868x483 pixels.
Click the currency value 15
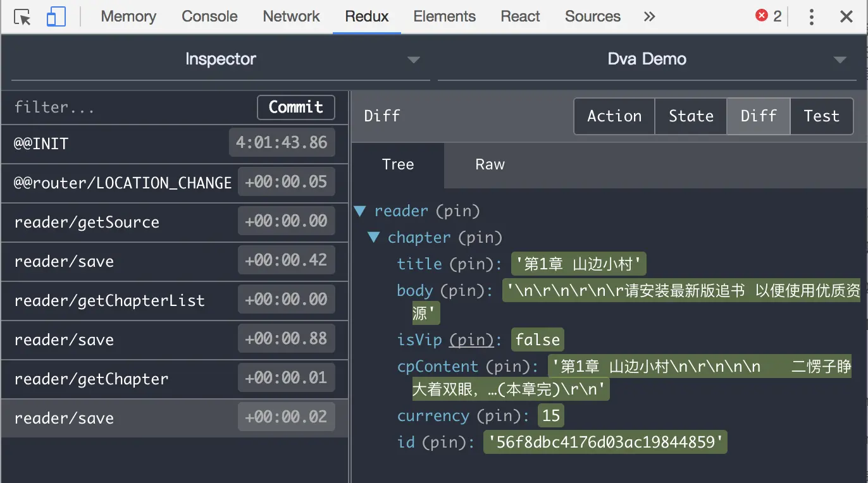point(551,416)
